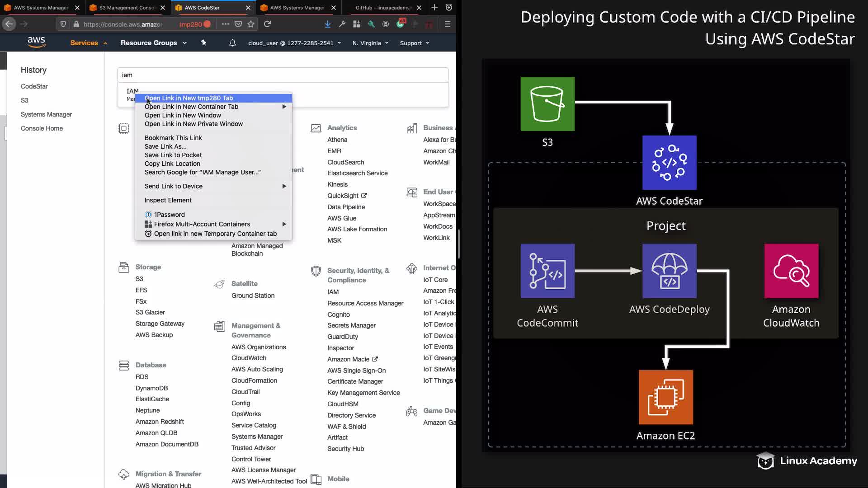The width and height of the screenshot is (868, 488).
Task: Open CodeStar from History list
Action: tap(34, 86)
